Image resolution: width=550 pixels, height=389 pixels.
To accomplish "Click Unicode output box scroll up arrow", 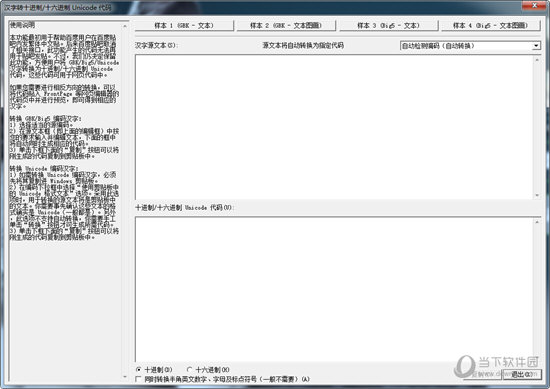I will (537, 222).
